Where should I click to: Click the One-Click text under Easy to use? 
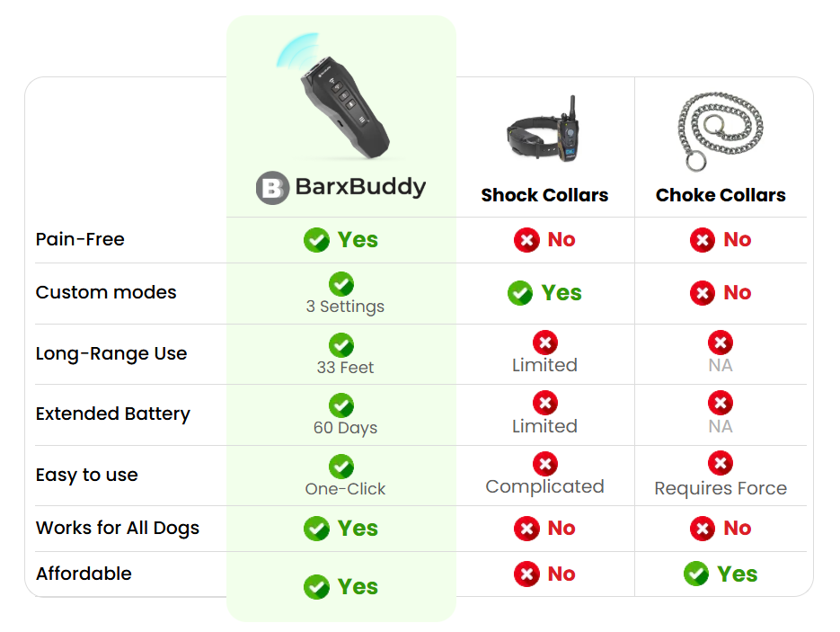click(x=345, y=489)
